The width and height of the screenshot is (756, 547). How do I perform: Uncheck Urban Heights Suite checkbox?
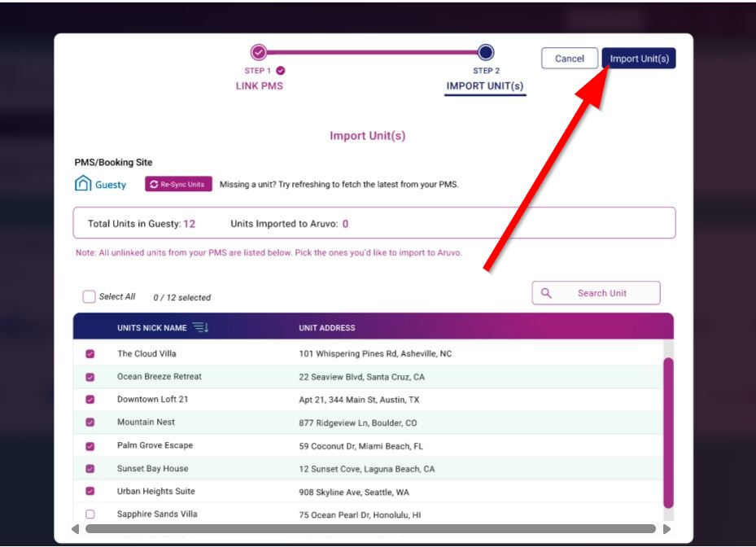point(90,491)
